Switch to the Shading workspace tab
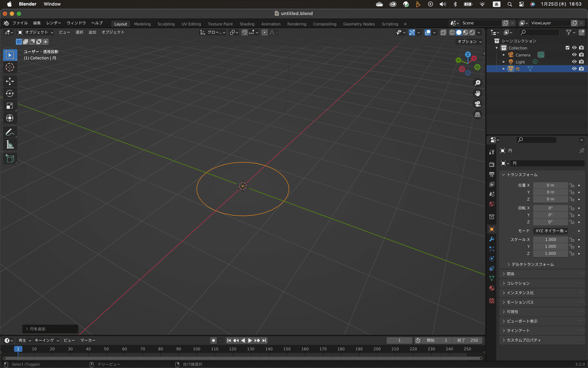Image resolution: width=588 pixels, height=368 pixels. pyautogui.click(x=247, y=24)
